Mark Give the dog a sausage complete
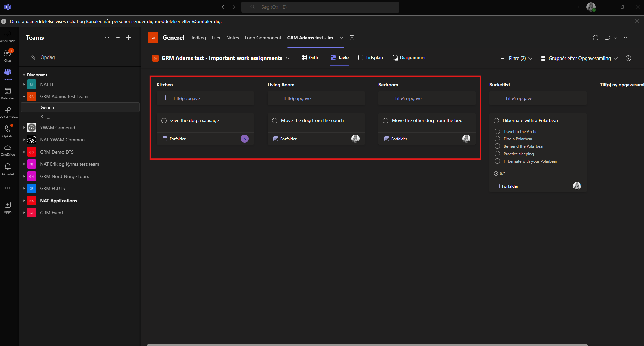The width and height of the screenshot is (644, 346). click(164, 121)
